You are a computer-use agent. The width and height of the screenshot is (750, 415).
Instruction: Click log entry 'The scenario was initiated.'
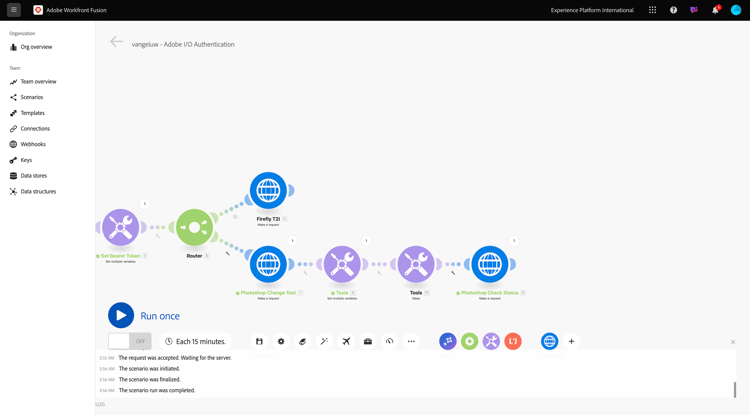click(x=149, y=369)
